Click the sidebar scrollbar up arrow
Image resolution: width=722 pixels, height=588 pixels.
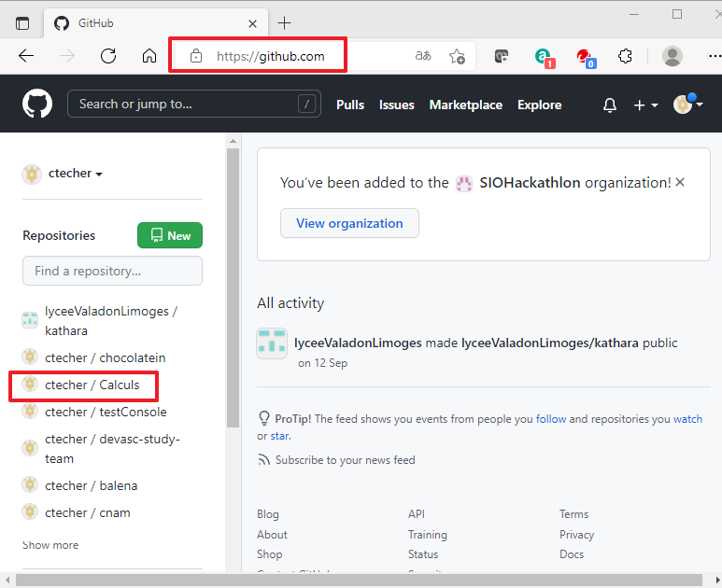(x=233, y=141)
